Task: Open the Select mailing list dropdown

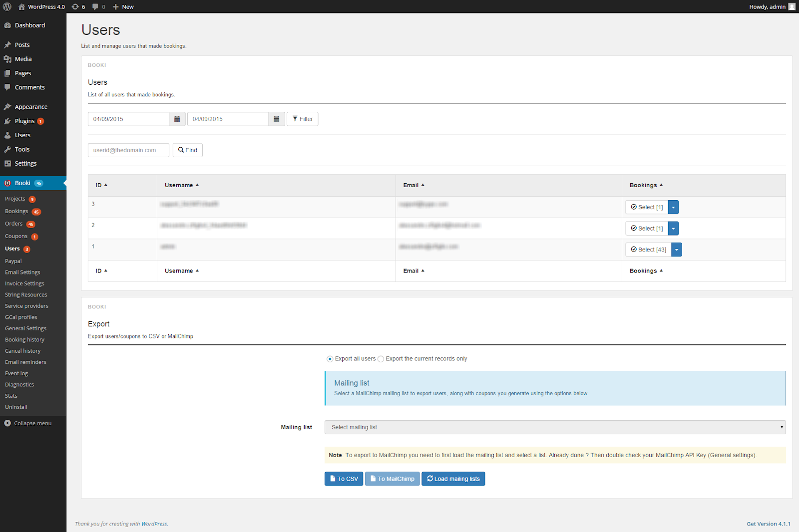Action: coord(555,427)
